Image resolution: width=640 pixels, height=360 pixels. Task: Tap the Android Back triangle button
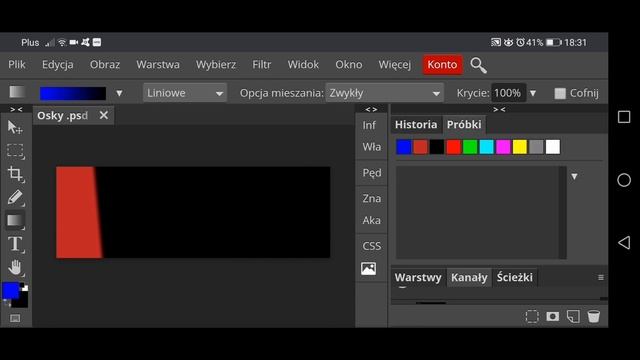624,243
